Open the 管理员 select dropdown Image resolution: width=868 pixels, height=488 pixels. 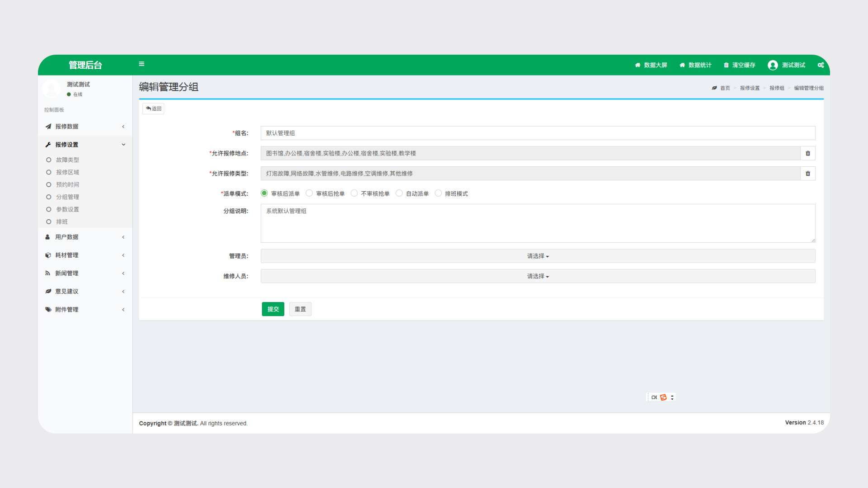coord(538,256)
